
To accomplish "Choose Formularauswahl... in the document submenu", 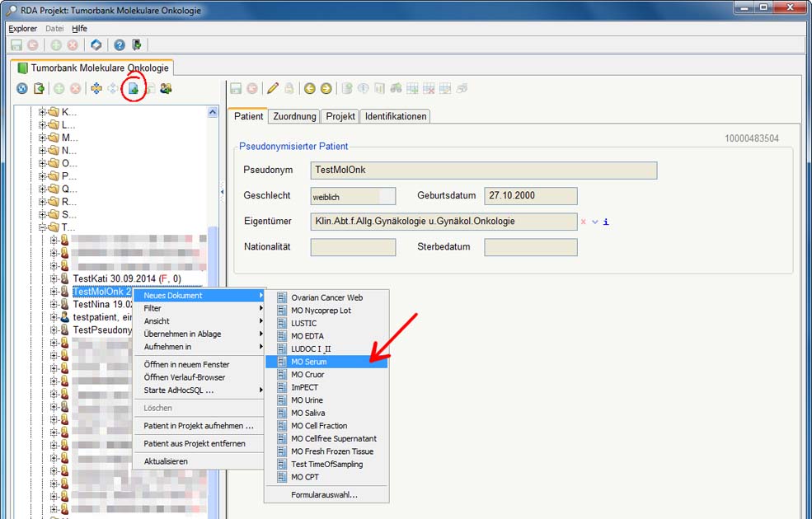I will pyautogui.click(x=324, y=495).
